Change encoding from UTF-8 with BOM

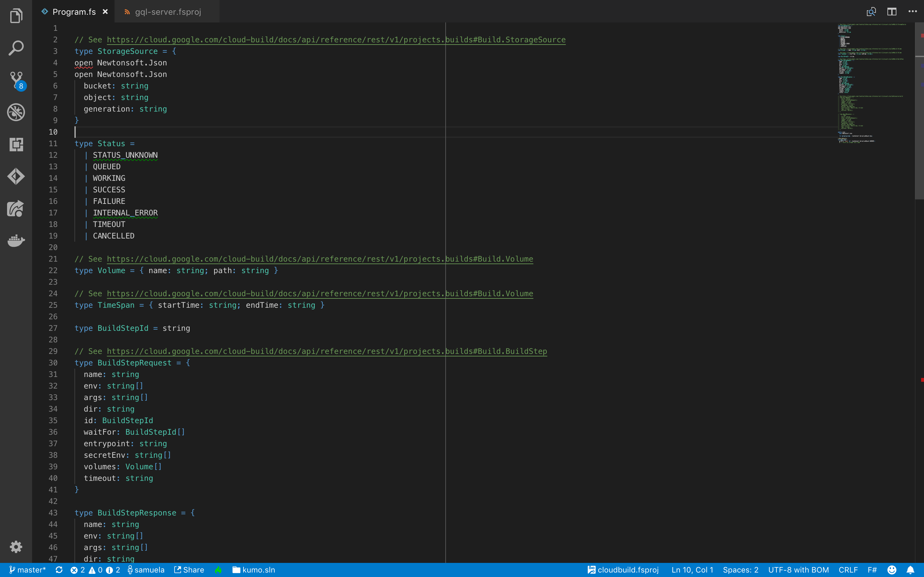[798, 570]
